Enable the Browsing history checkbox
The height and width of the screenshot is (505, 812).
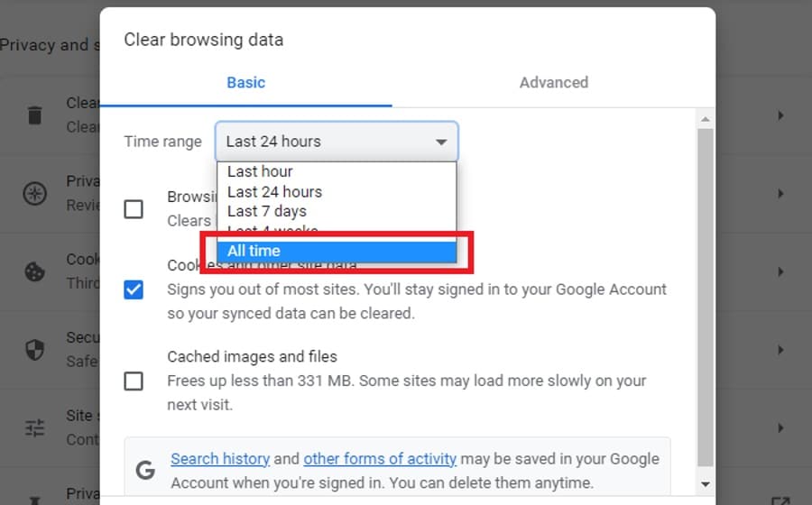coord(134,209)
